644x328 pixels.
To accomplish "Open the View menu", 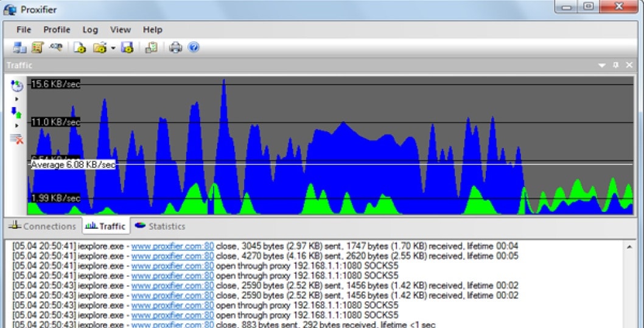I will pos(121,30).
